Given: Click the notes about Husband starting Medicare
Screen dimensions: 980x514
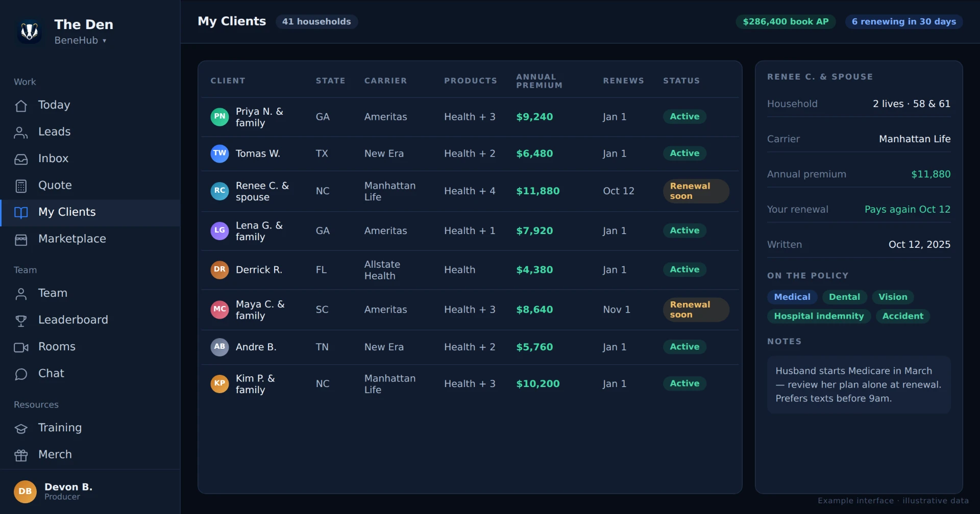Looking at the screenshot, I should point(859,384).
